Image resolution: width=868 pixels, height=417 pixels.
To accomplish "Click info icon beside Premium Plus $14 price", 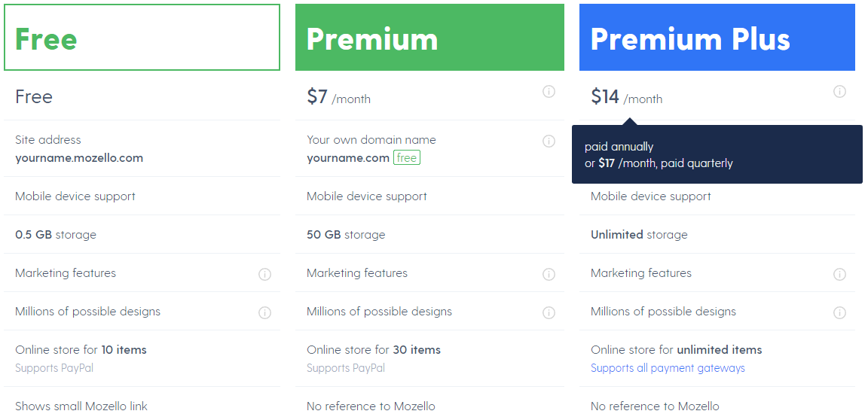I will click(x=839, y=92).
